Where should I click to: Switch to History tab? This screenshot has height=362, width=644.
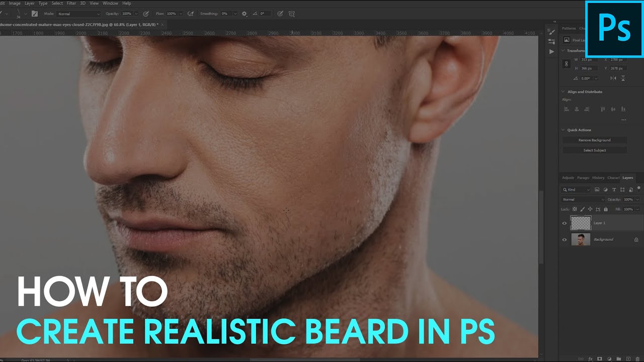click(598, 177)
